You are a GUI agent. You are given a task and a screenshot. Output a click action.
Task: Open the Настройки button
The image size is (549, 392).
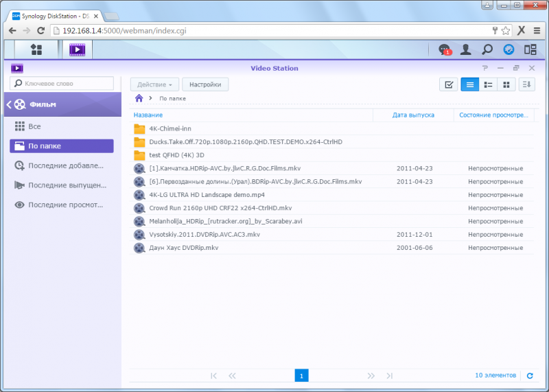coord(205,84)
